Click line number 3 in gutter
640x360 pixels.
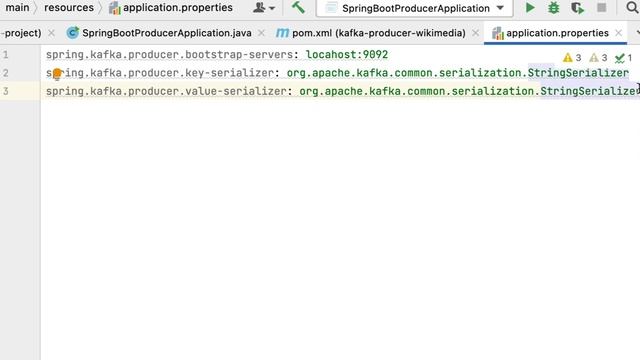(x=6, y=91)
